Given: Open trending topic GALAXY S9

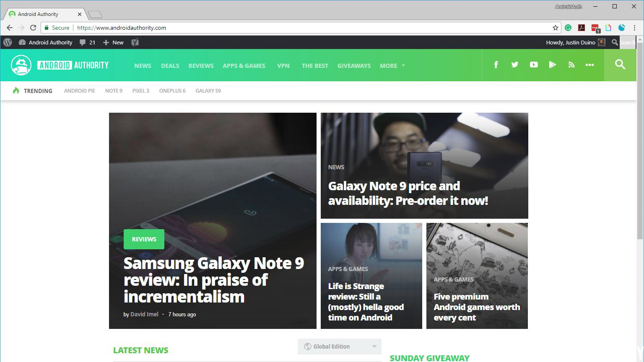Looking at the screenshot, I should pos(208,90).
